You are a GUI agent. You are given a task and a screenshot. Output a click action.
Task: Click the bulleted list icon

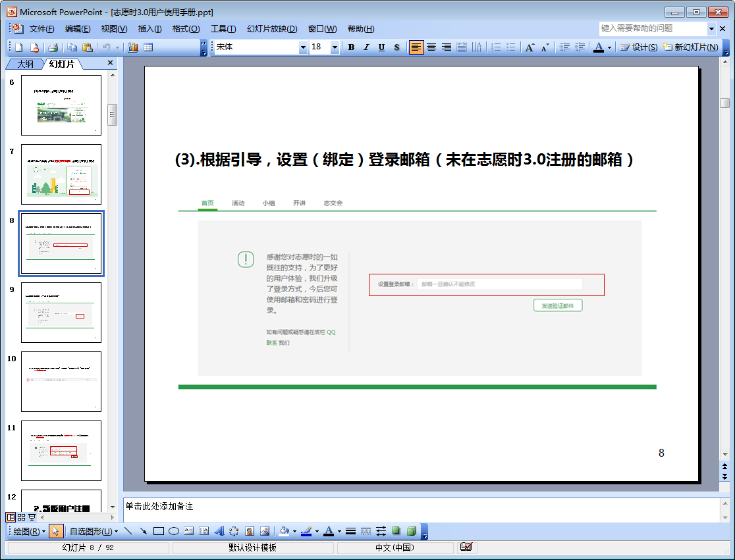click(511, 47)
